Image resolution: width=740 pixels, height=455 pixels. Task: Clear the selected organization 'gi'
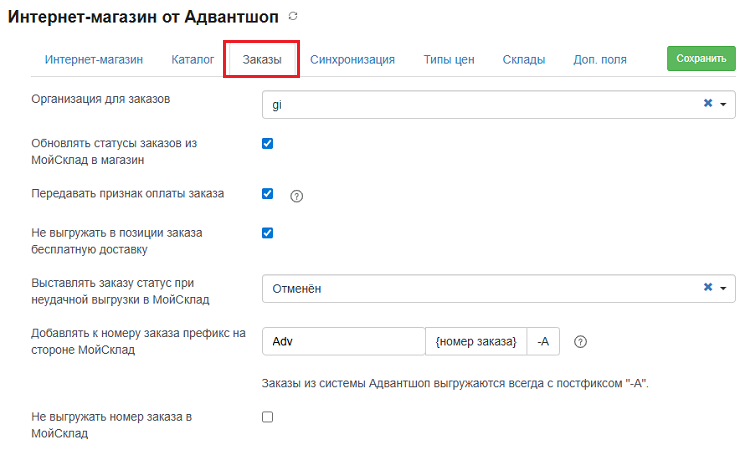click(x=708, y=103)
